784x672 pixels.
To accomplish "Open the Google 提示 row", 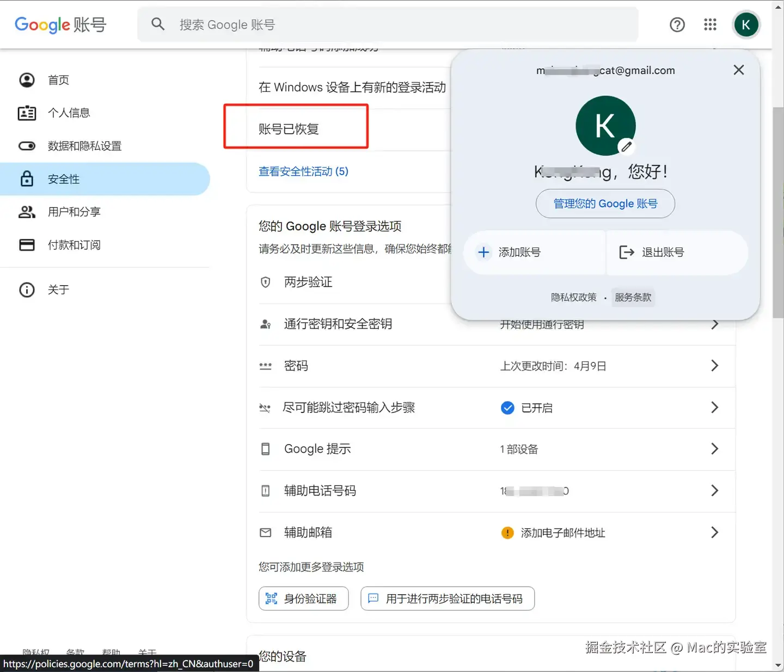I will [x=497, y=449].
